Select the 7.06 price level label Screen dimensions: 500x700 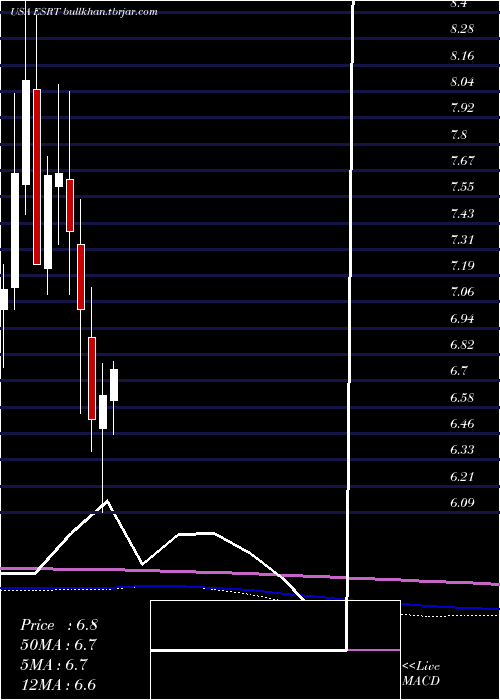462,292
